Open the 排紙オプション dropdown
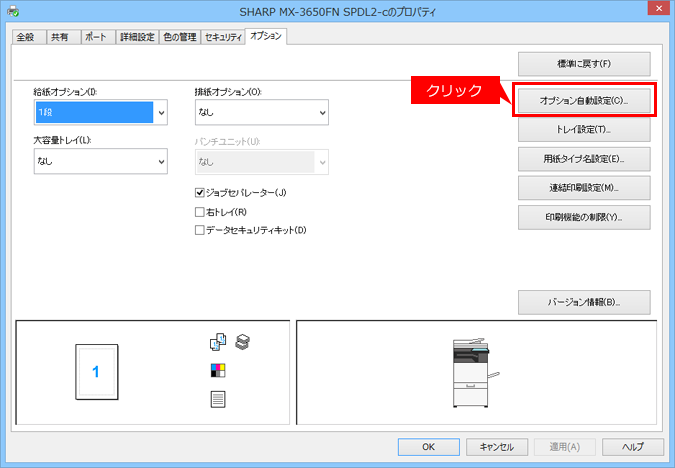 [262, 112]
